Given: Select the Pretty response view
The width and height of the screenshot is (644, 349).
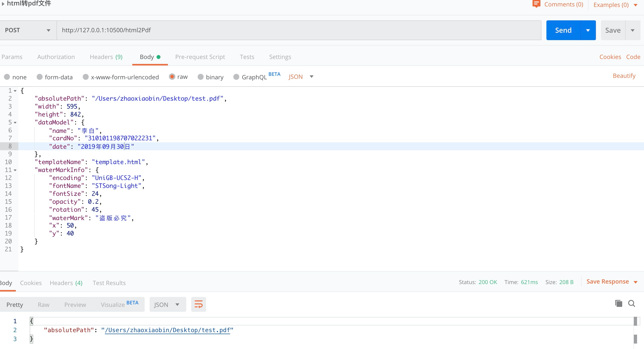Looking at the screenshot, I should click(x=15, y=304).
